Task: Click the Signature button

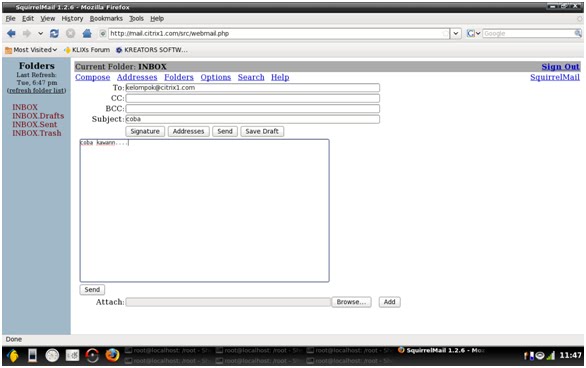Action: (x=145, y=131)
